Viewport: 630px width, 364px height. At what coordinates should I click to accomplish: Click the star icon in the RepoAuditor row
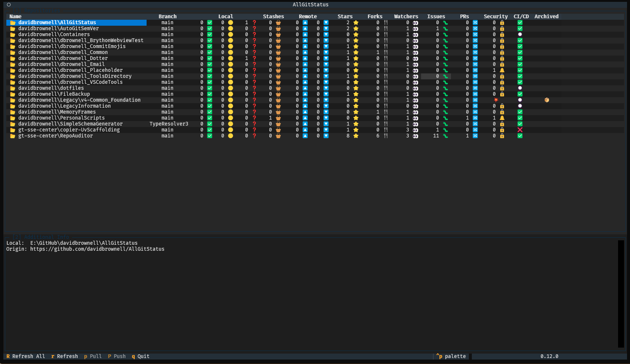(356, 136)
